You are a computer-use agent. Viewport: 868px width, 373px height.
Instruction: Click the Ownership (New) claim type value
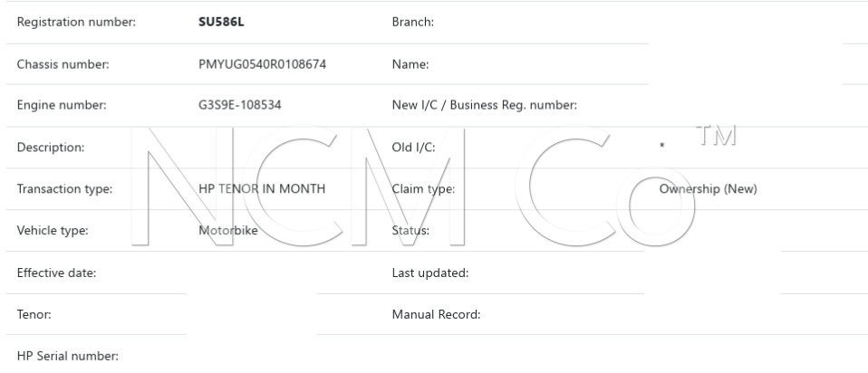(x=708, y=189)
